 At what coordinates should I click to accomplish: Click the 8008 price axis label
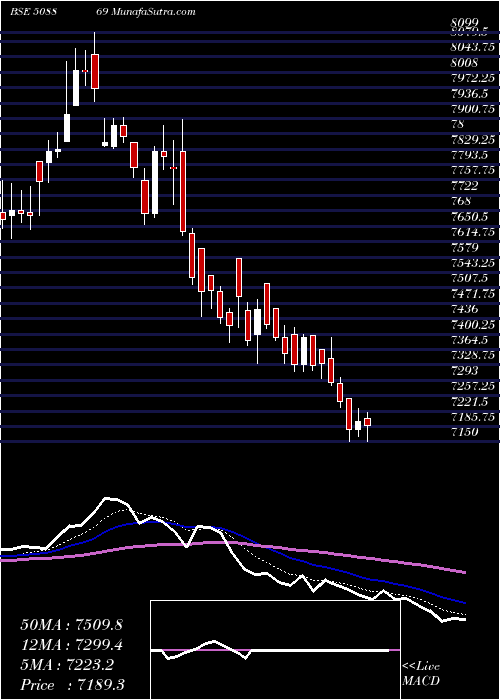[464, 62]
